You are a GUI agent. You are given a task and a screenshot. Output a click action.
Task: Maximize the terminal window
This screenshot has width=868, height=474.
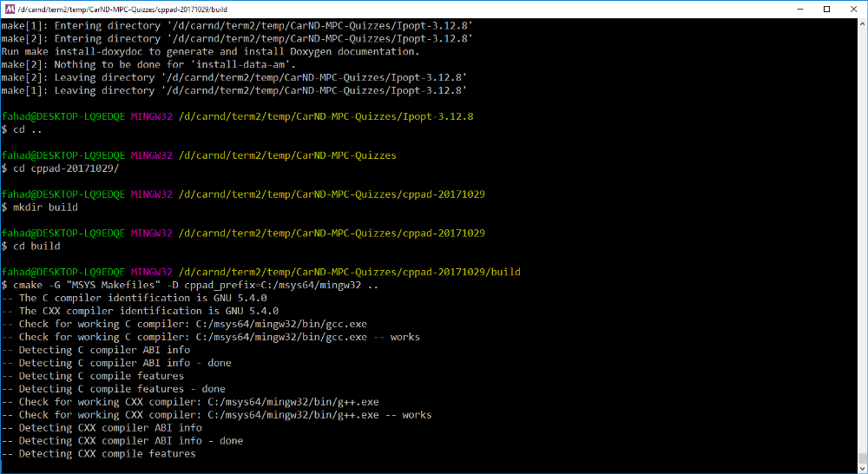coord(826,10)
